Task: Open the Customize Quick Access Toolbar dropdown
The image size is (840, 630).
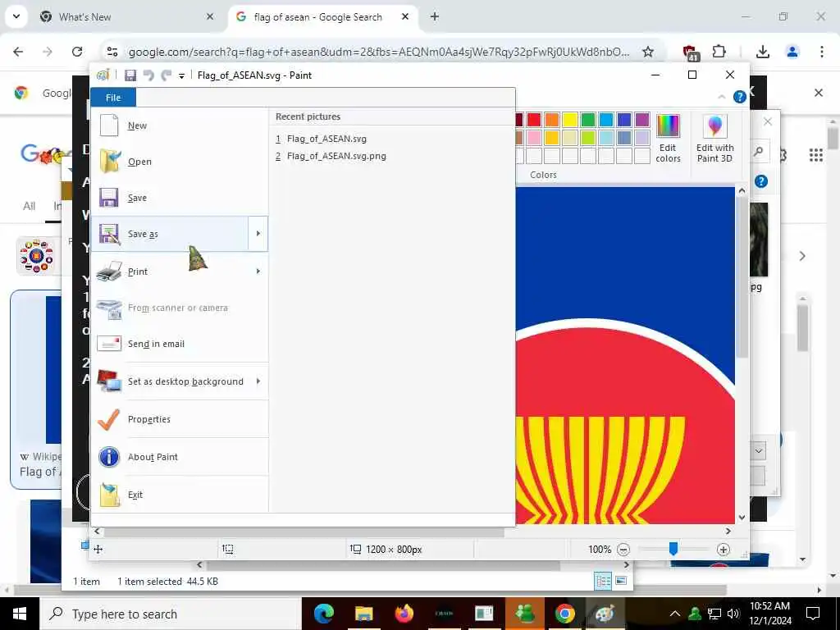Action: [181, 76]
